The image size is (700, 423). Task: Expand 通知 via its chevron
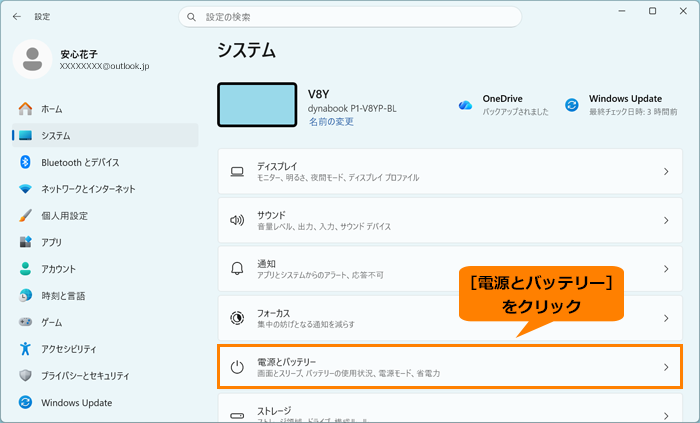tap(666, 269)
